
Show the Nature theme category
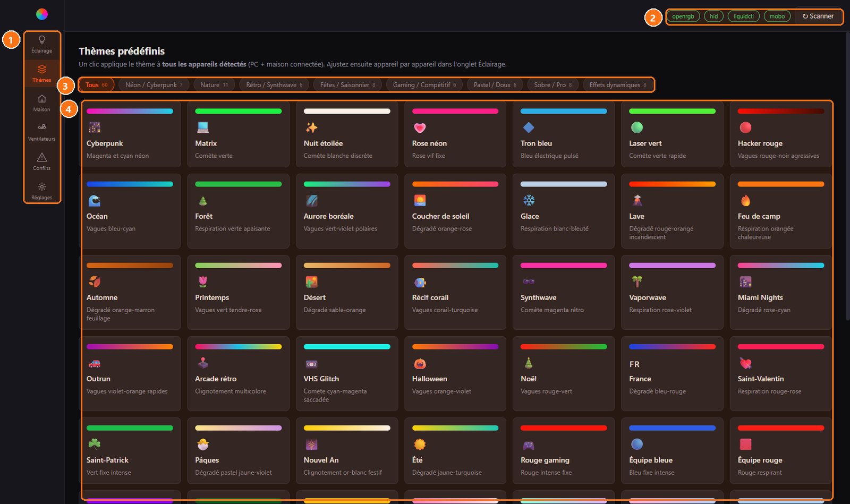(x=214, y=85)
